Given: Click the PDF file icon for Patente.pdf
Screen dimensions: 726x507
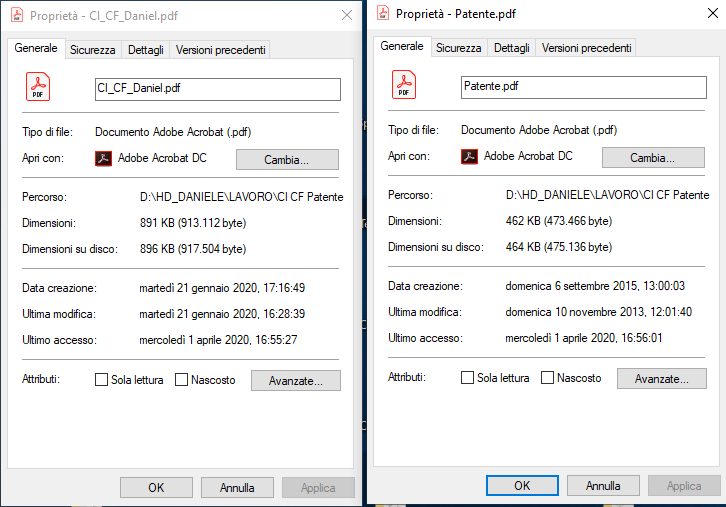Looking at the screenshot, I should click(404, 85).
